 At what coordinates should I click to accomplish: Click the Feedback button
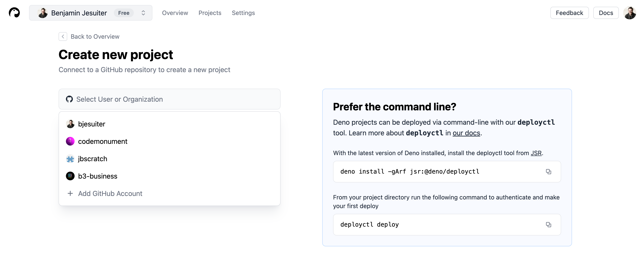569,13
